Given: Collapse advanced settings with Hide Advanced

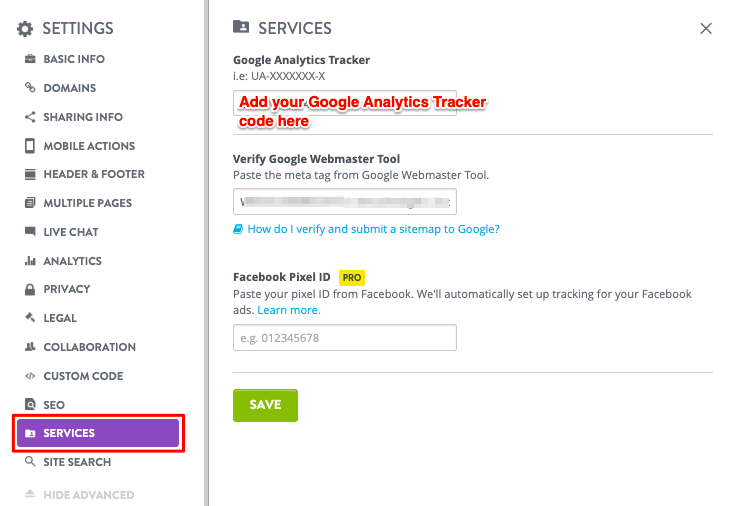Looking at the screenshot, I should (x=88, y=495).
